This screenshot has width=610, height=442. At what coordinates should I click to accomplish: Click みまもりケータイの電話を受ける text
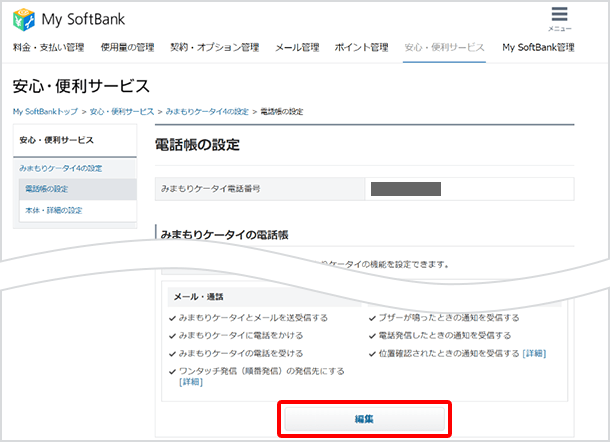(x=240, y=353)
